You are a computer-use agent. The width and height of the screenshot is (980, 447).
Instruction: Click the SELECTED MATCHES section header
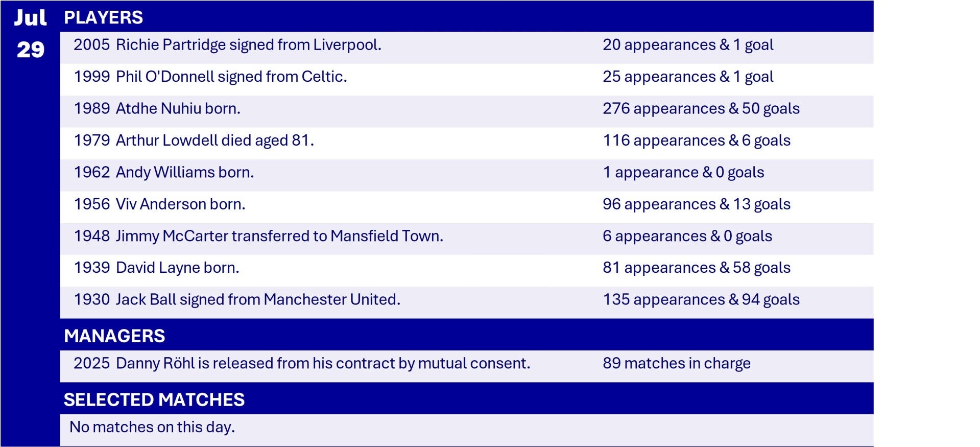pyautogui.click(x=154, y=399)
